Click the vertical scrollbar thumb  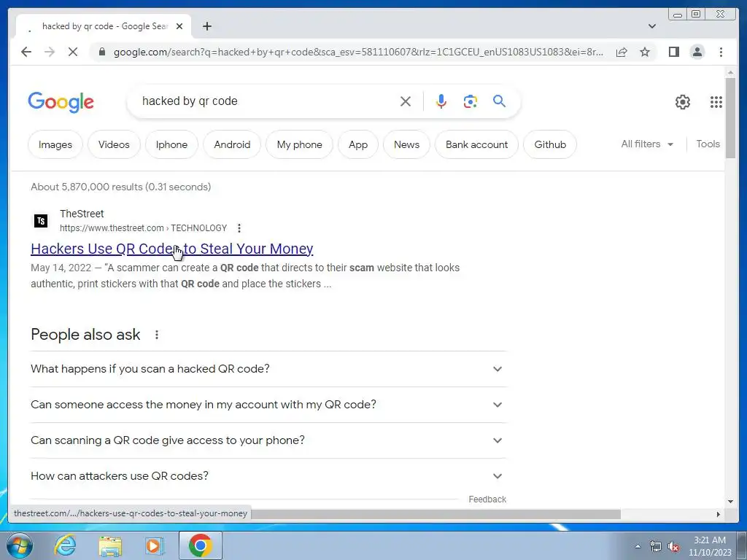730,117
